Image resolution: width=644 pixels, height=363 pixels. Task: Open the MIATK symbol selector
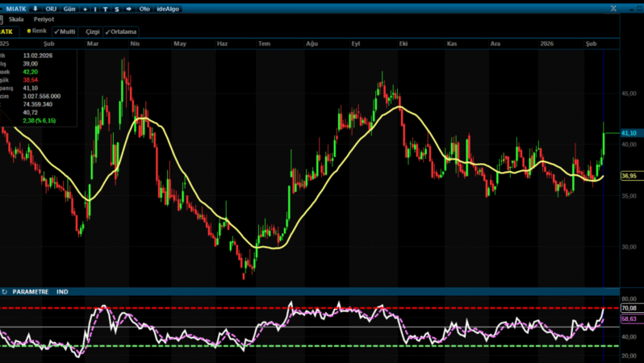16,8
